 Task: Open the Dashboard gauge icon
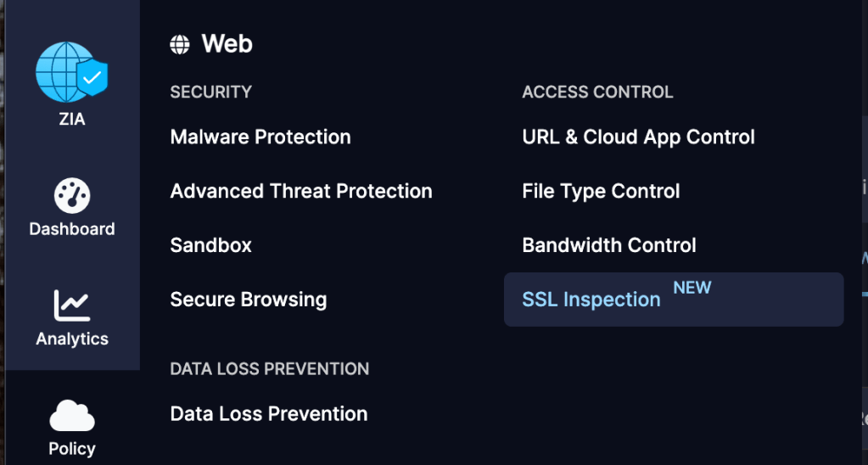[x=72, y=196]
